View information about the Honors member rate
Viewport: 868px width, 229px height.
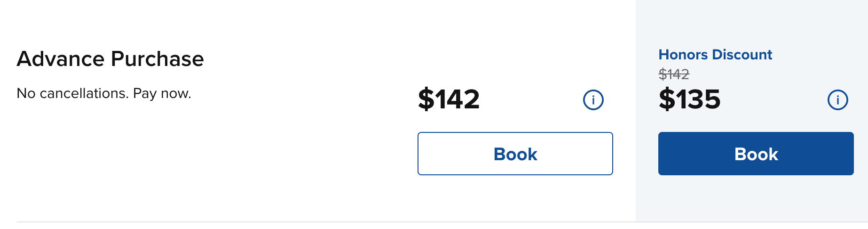click(x=837, y=100)
